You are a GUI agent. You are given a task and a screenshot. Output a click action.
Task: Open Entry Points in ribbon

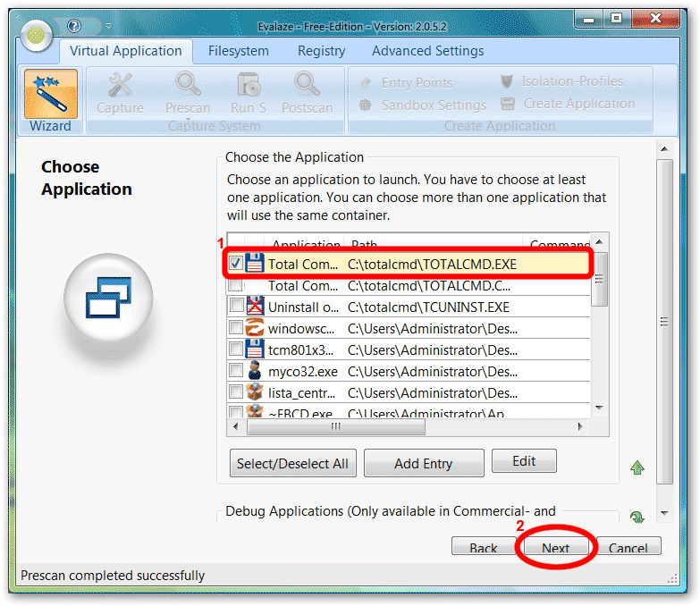tap(406, 82)
